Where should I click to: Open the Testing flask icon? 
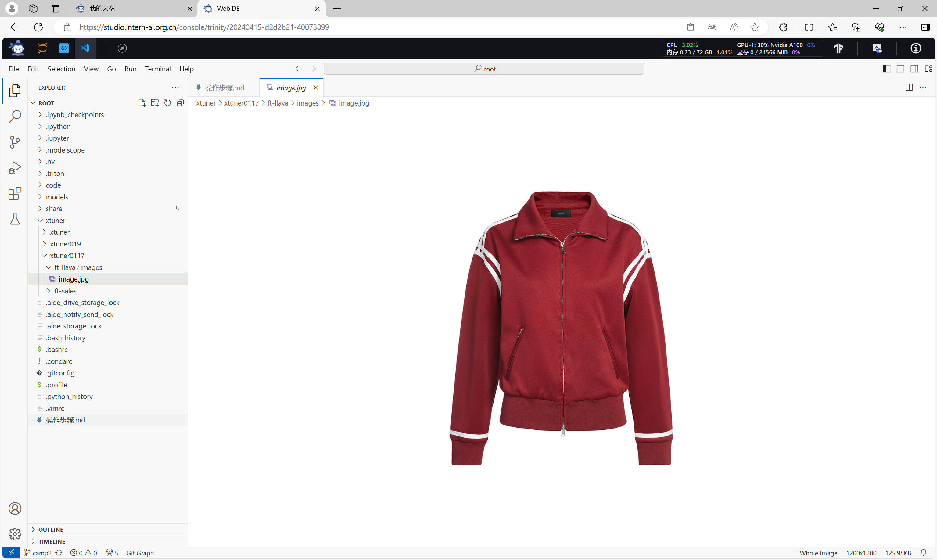pyautogui.click(x=15, y=219)
